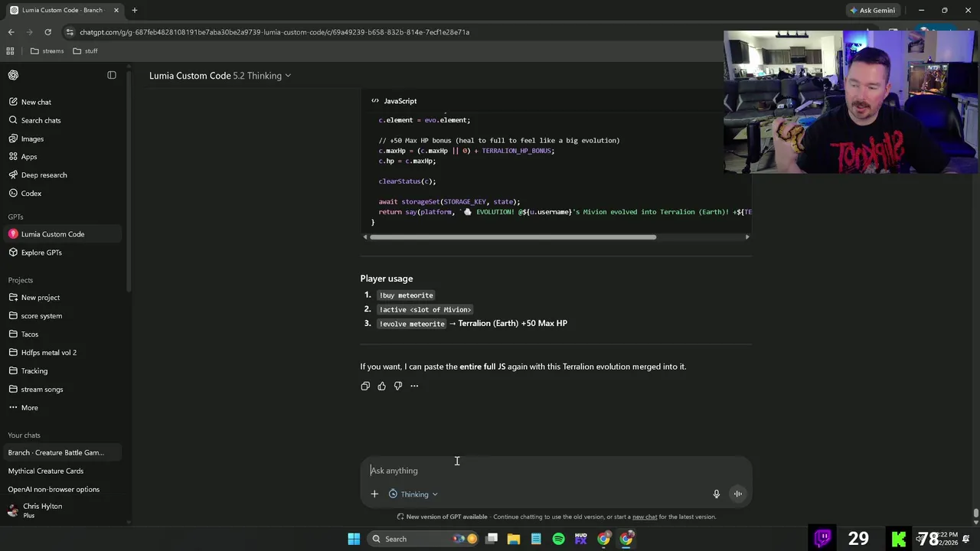Click the !buy meteorite command text
Image resolution: width=980 pixels, height=551 pixels.
tap(406, 295)
